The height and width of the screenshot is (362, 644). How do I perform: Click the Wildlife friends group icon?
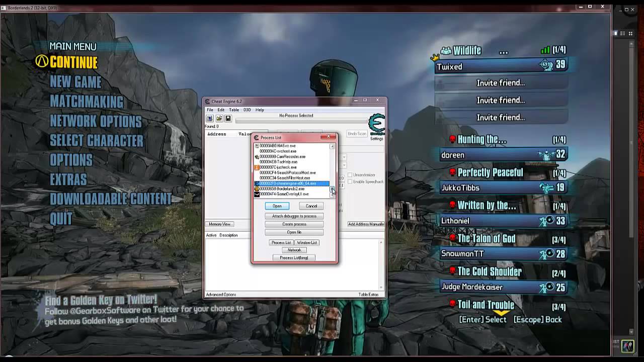[446, 50]
